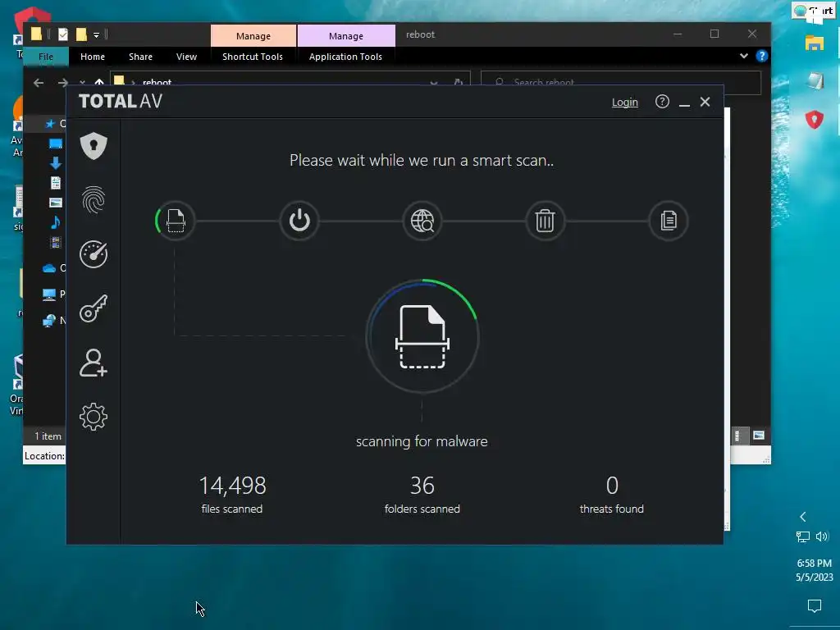Image resolution: width=840 pixels, height=630 pixels.
Task: Select the trash junk cleanup step icon
Action: (545, 221)
